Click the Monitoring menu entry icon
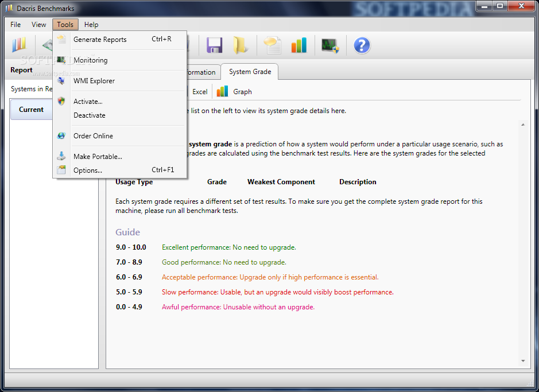Viewport: 539px width, 392px height. point(61,60)
